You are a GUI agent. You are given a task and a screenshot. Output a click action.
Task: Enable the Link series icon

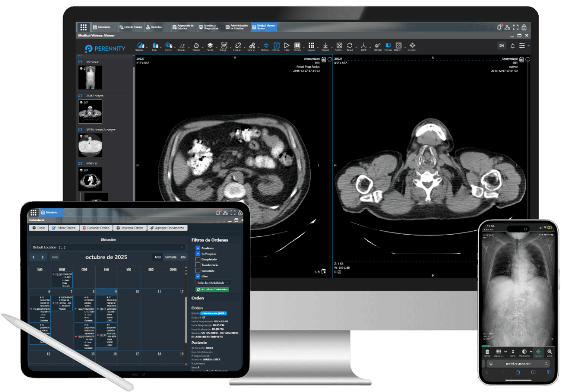[x=238, y=45]
